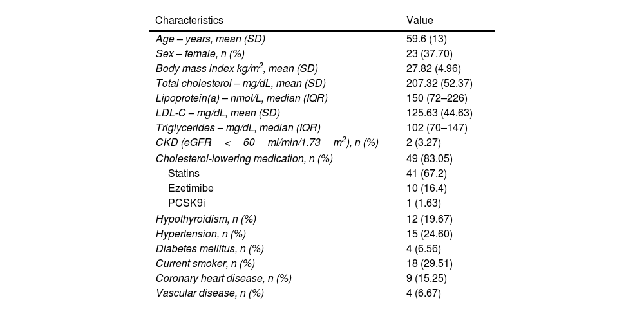
Task: Click the Sex – female row label
Action: 200,53
